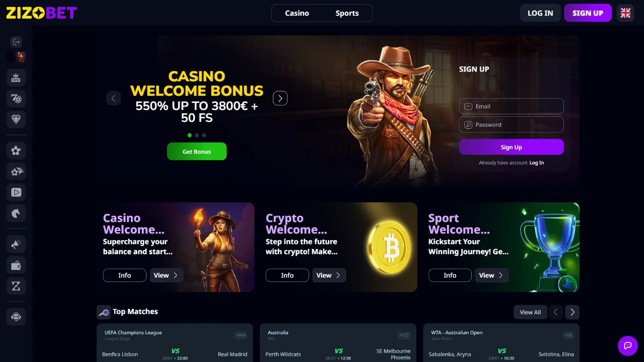Select the horse racing icon in sidebar

tap(16, 213)
